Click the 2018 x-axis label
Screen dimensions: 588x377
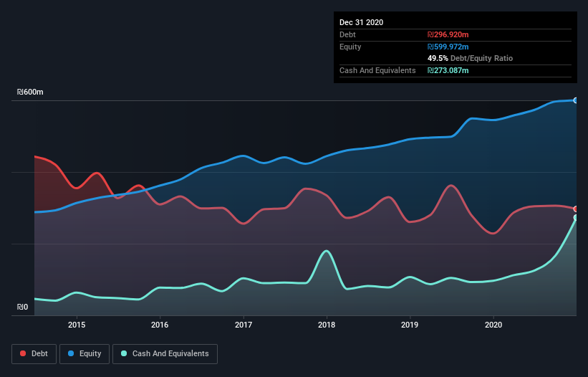[x=327, y=325]
